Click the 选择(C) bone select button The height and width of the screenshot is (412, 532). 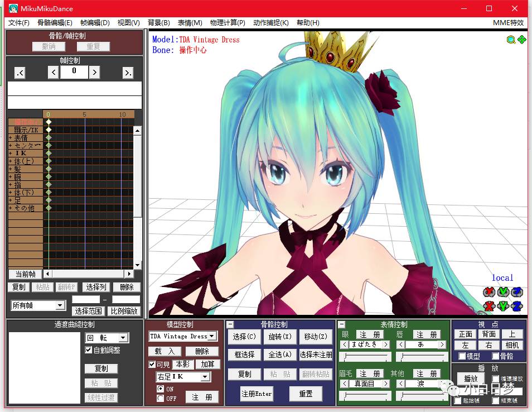pos(244,337)
